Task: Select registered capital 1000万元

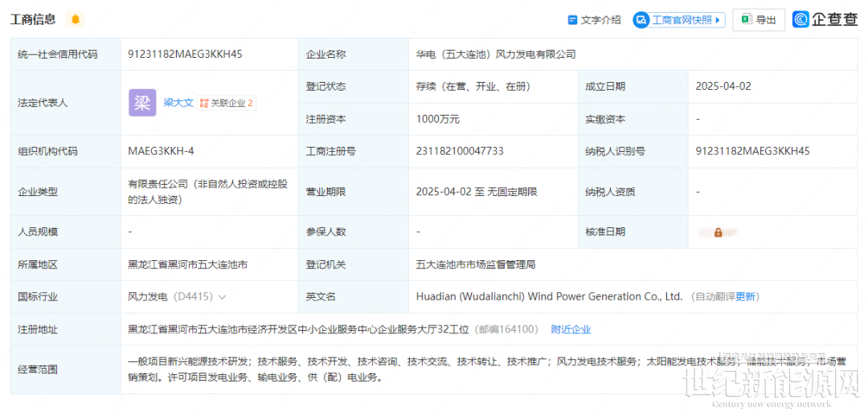Action: pos(438,119)
